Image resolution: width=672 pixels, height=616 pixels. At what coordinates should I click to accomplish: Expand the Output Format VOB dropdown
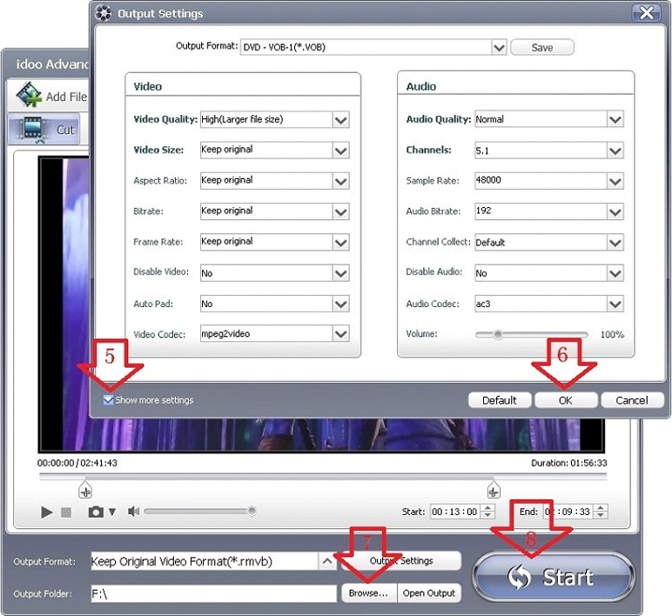498,48
